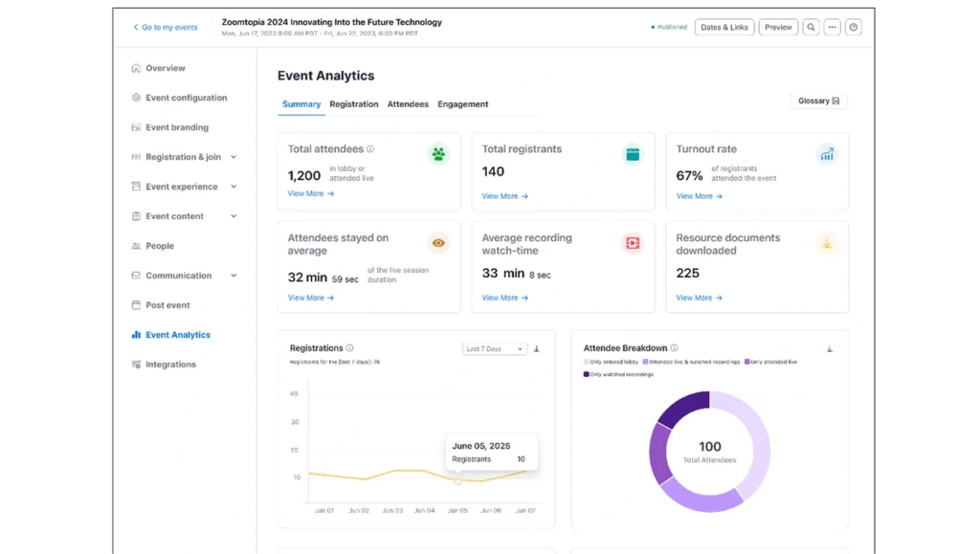This screenshot has height=554, width=980.
Task: Click the June 05 point on the chart
Action: (x=457, y=482)
